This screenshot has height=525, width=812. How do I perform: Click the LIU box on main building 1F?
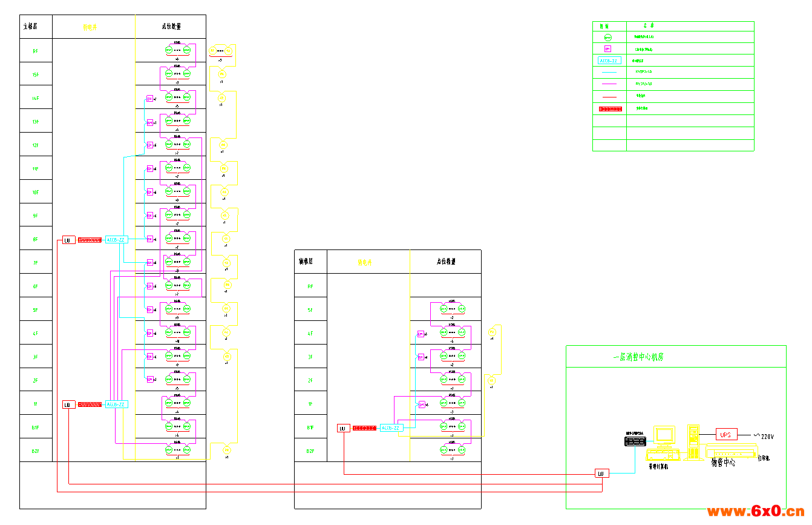[69, 404]
